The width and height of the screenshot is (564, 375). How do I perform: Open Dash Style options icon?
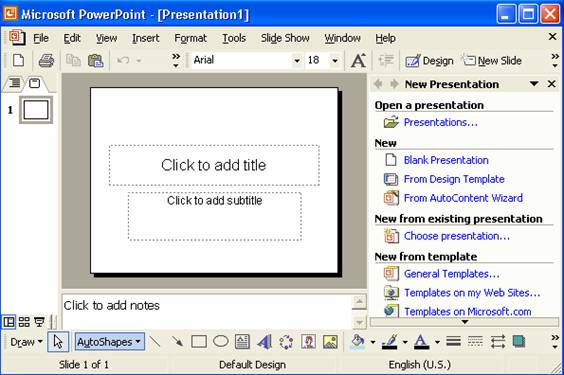(475, 341)
